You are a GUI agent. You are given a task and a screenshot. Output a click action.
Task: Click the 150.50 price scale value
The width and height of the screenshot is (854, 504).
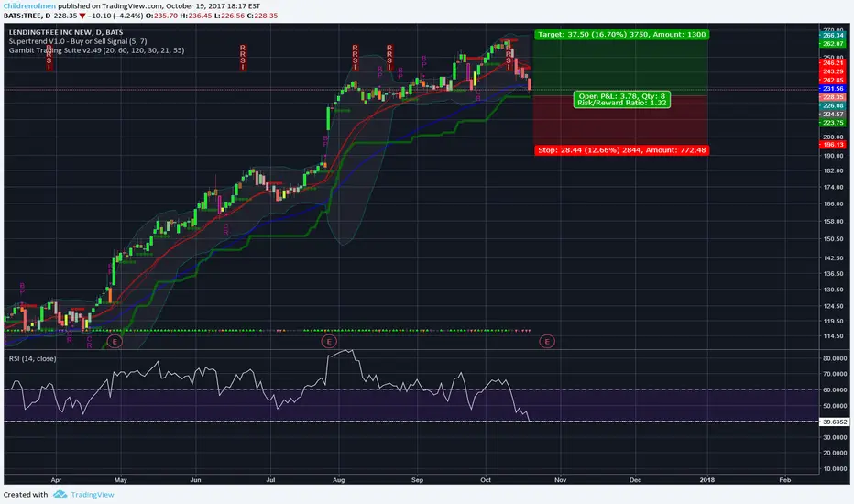[833, 239]
